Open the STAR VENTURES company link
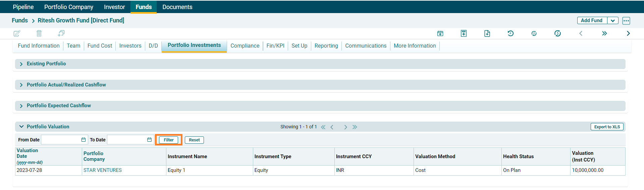The height and width of the screenshot is (190, 644). [102, 170]
